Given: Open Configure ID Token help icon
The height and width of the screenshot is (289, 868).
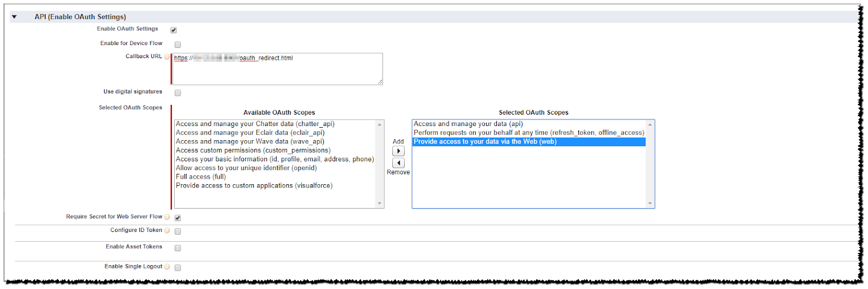Looking at the screenshot, I should 167,230.
